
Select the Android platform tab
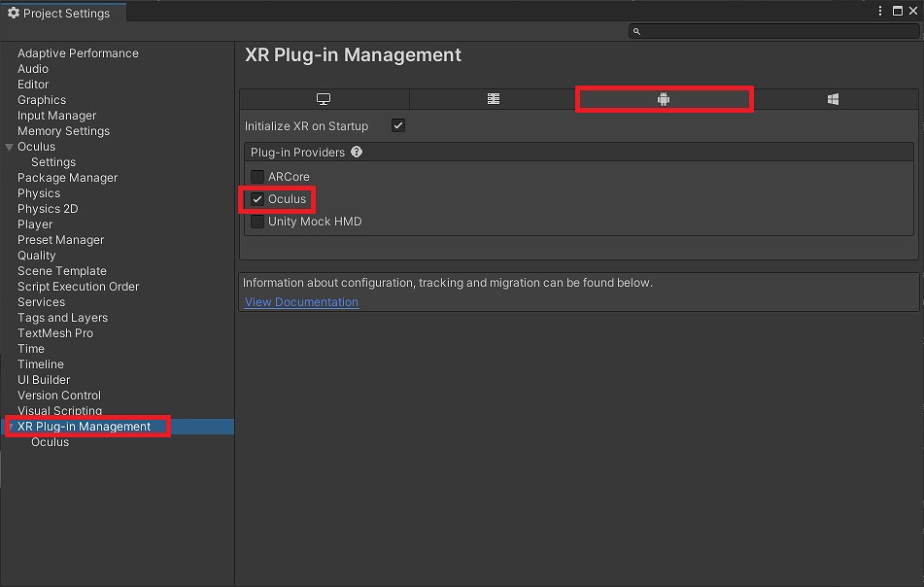tap(664, 99)
